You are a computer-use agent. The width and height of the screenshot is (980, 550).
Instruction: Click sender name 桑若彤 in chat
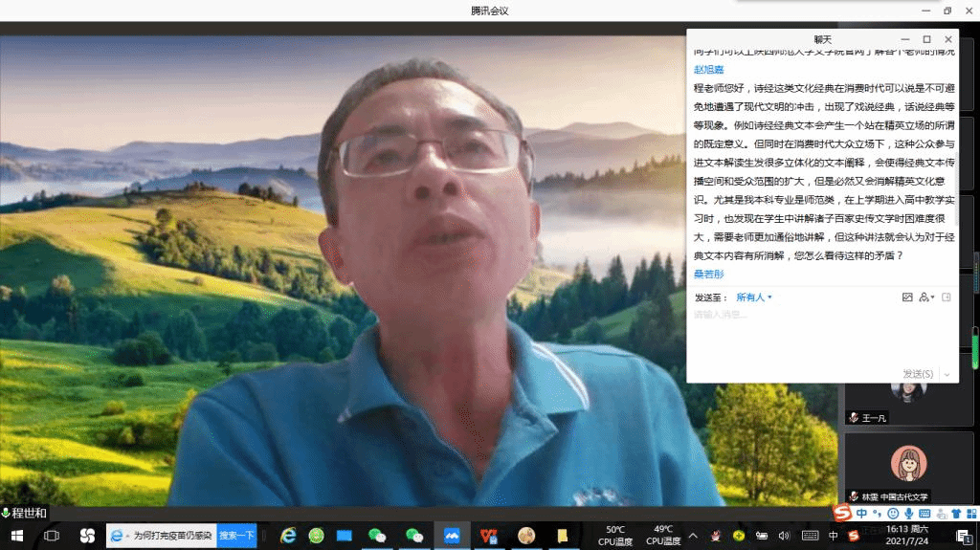click(x=708, y=274)
